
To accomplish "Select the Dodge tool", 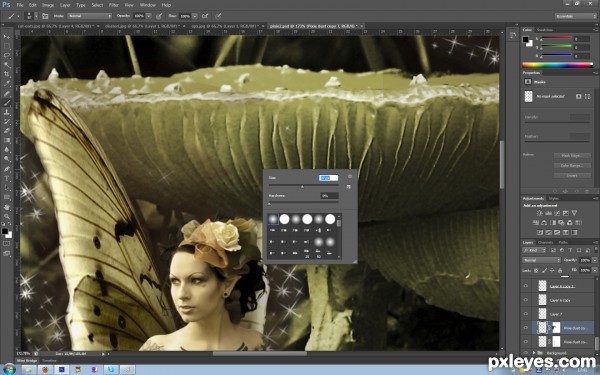I will click(x=7, y=159).
